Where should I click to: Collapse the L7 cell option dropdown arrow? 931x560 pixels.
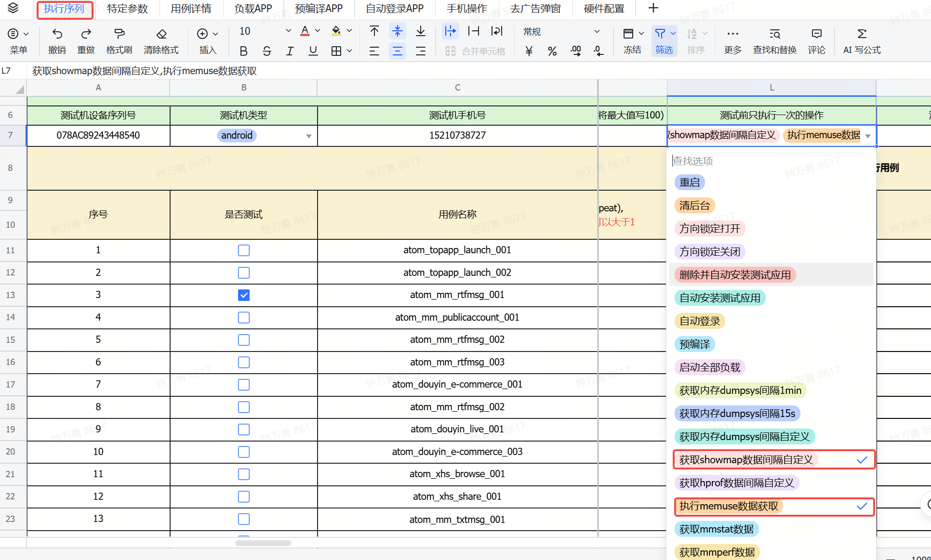[x=868, y=136]
